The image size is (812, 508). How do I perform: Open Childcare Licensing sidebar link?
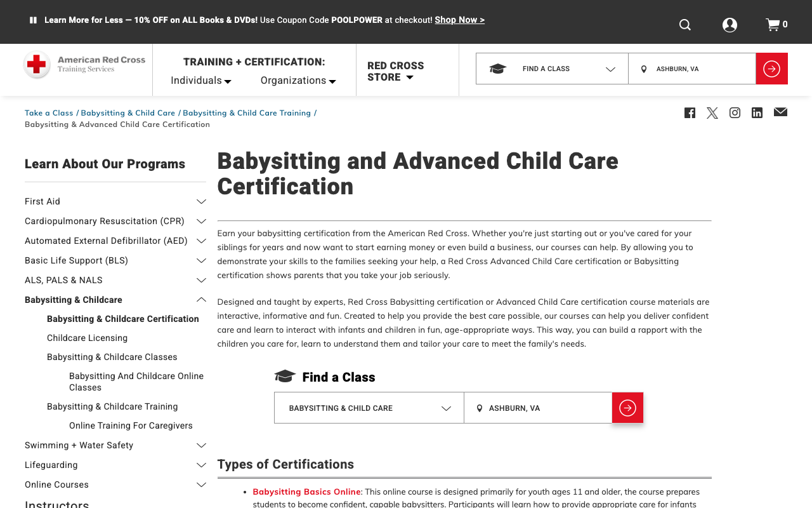87,338
